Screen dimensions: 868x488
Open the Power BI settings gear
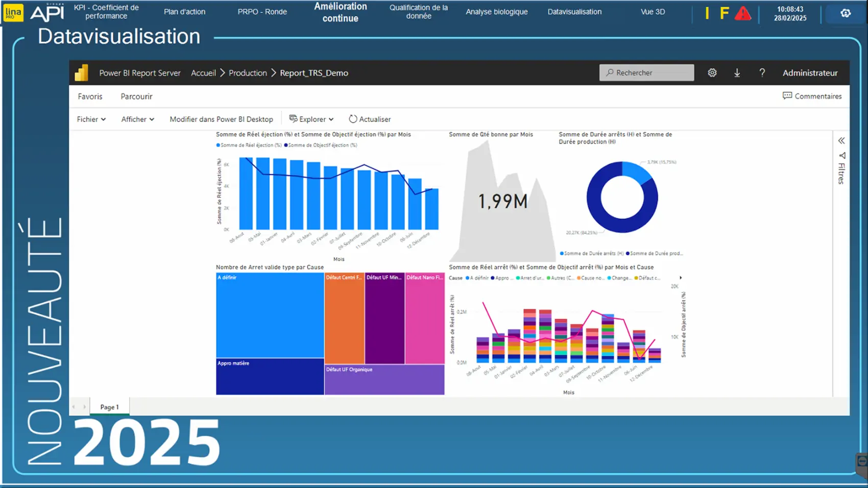pos(712,73)
